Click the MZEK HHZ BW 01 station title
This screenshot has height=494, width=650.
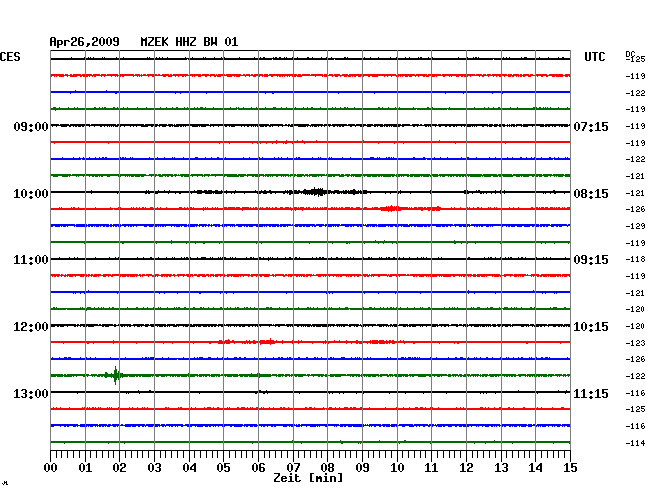189,42
